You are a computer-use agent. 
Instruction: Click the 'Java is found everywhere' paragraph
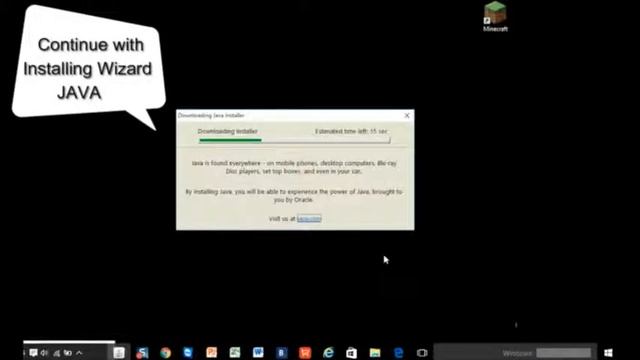pos(294,167)
